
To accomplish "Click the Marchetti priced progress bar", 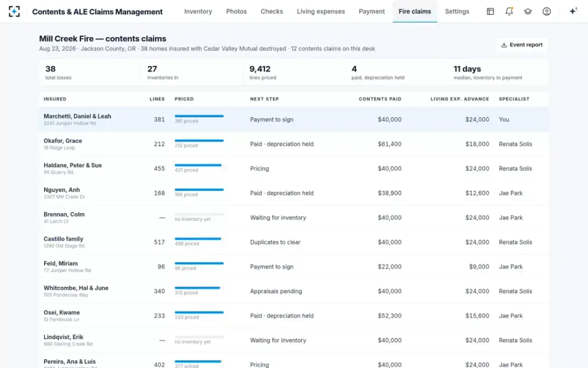I will (x=199, y=116).
